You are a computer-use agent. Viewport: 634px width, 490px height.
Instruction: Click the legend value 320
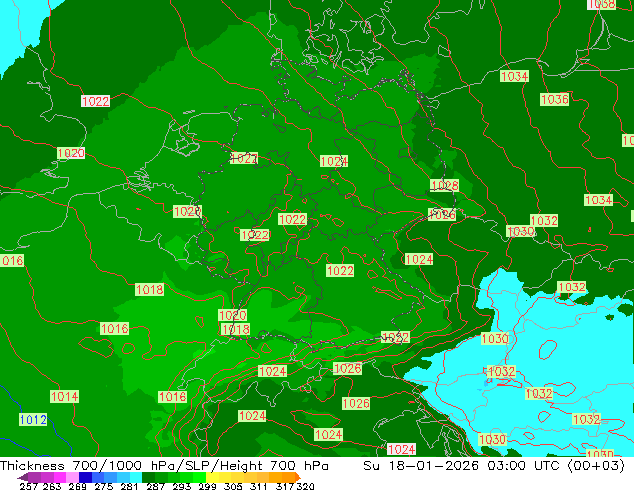coord(305,486)
